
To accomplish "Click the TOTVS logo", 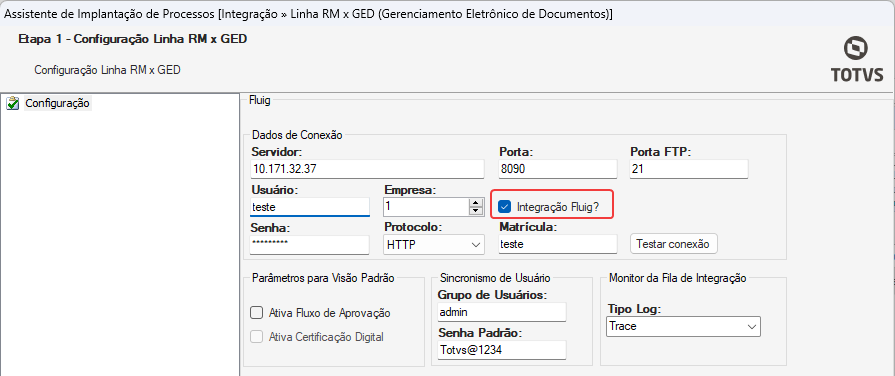I will coord(856,59).
